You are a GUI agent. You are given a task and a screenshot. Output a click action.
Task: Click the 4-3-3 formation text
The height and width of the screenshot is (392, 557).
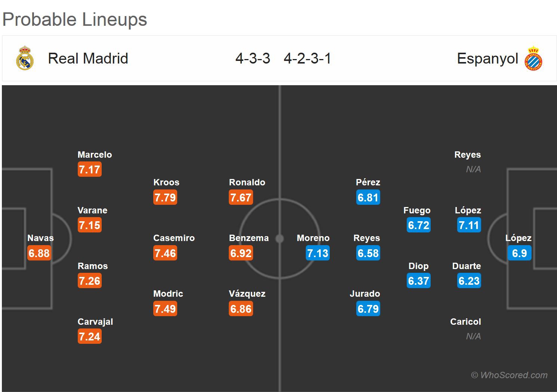tap(253, 59)
